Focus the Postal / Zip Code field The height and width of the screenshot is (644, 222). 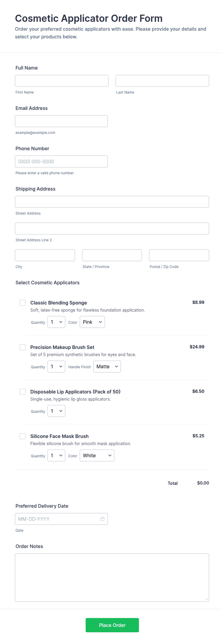[x=179, y=255]
